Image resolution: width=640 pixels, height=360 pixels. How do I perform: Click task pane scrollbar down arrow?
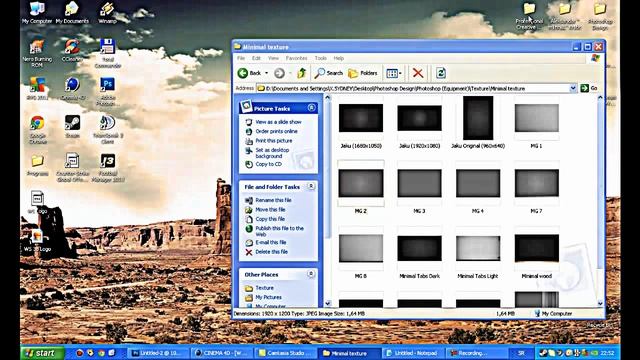point(327,303)
